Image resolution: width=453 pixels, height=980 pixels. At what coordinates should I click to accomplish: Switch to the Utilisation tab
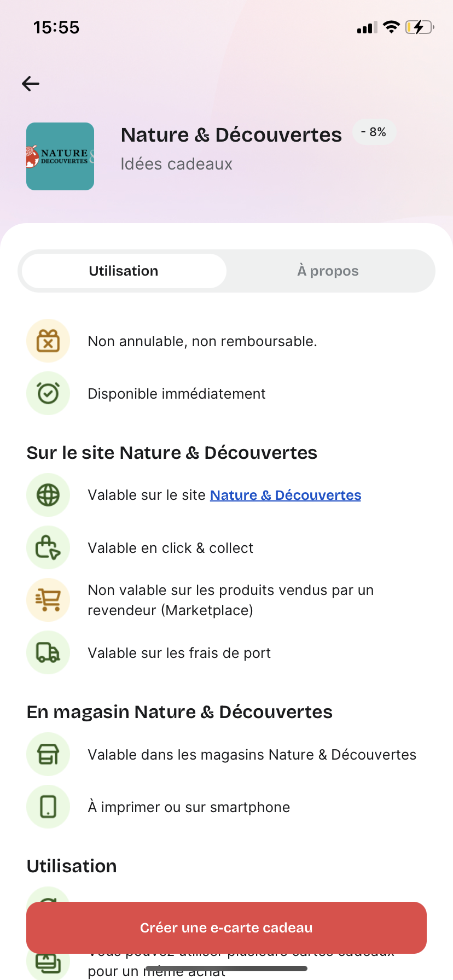pos(124,271)
